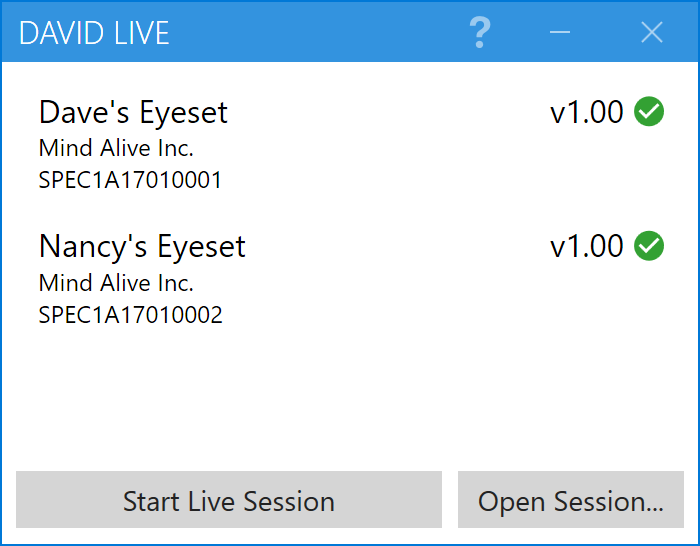The image size is (700, 546).
Task: Click the green checkmark for Nancy's Eyeset
Action: coord(650,246)
